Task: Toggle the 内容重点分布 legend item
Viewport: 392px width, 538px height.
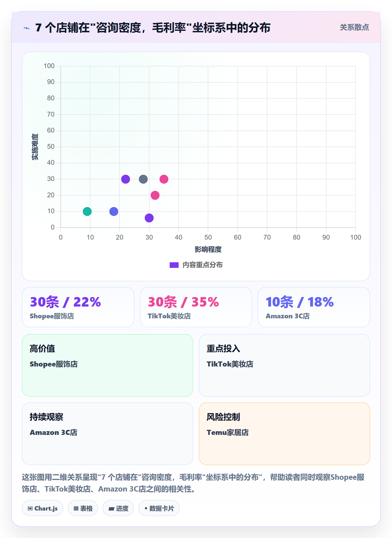Action: click(x=196, y=265)
